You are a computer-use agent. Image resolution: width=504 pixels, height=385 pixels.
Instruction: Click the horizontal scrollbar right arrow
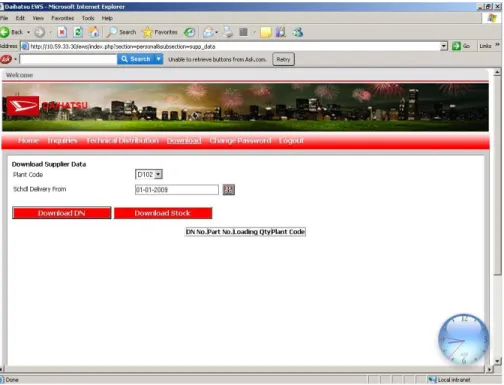(x=489, y=369)
